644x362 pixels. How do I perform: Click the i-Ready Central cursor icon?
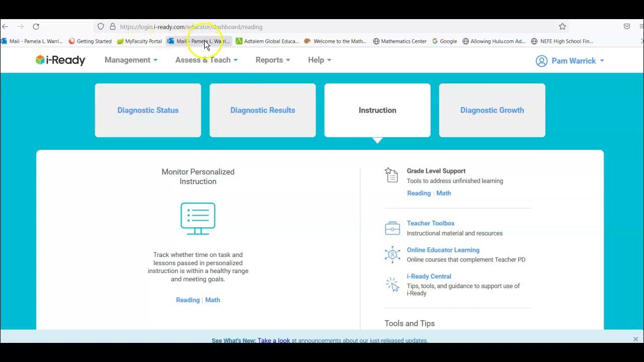tap(392, 284)
